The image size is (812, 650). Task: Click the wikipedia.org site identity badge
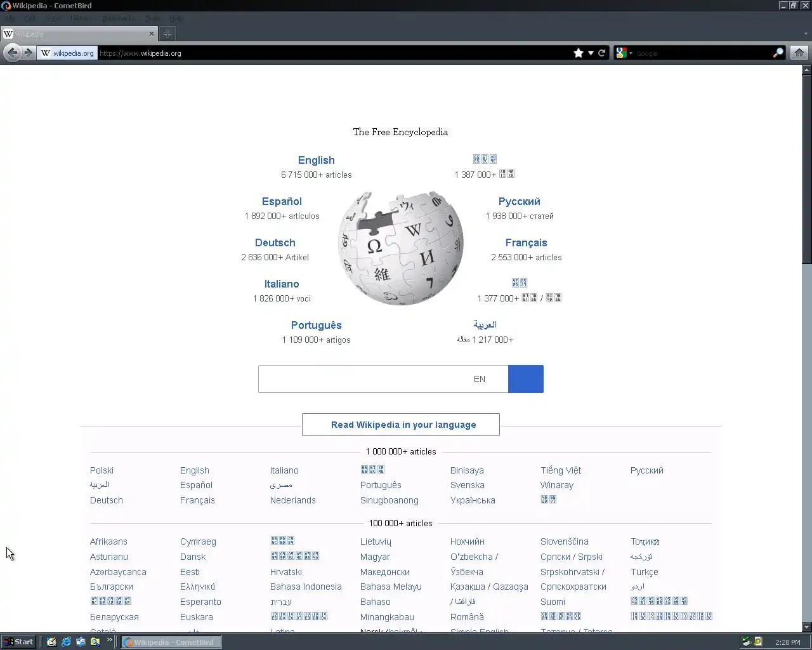(67, 53)
